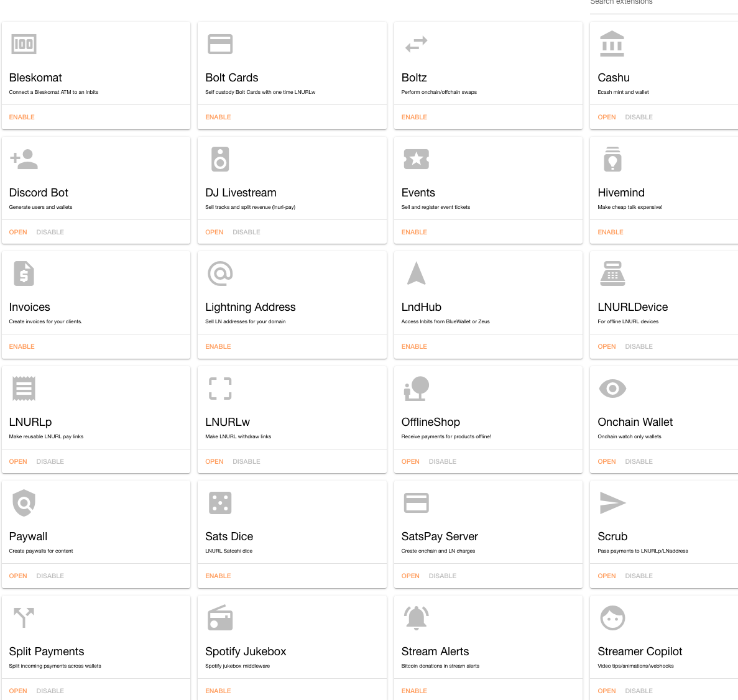Disable the LNURLp extension
Viewport: 738px width, 700px height.
[50, 461]
